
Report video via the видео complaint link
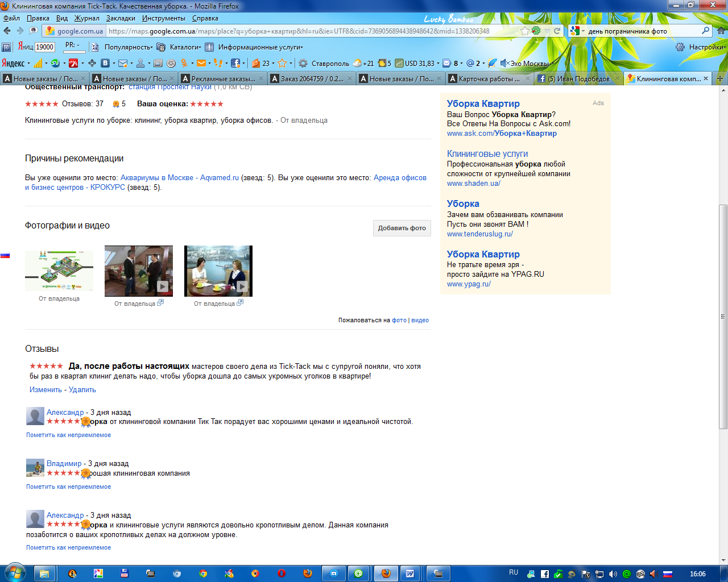tap(420, 320)
